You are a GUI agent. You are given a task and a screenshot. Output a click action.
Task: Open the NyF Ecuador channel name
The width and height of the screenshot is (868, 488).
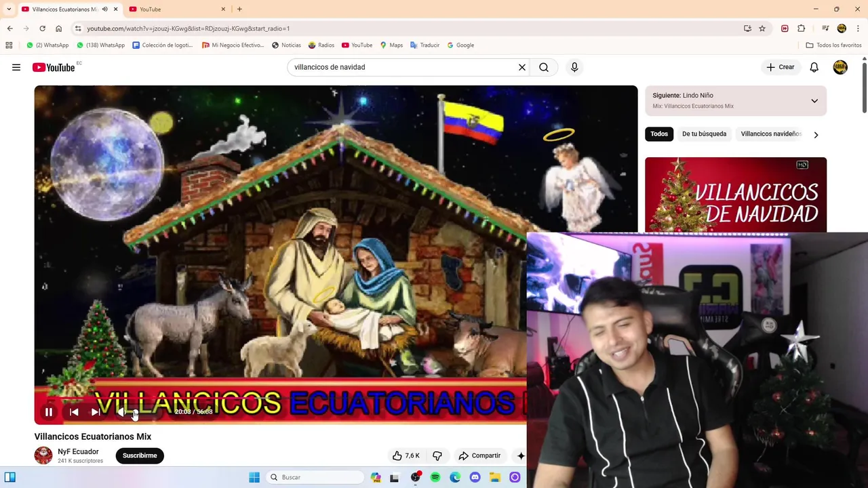click(x=78, y=451)
